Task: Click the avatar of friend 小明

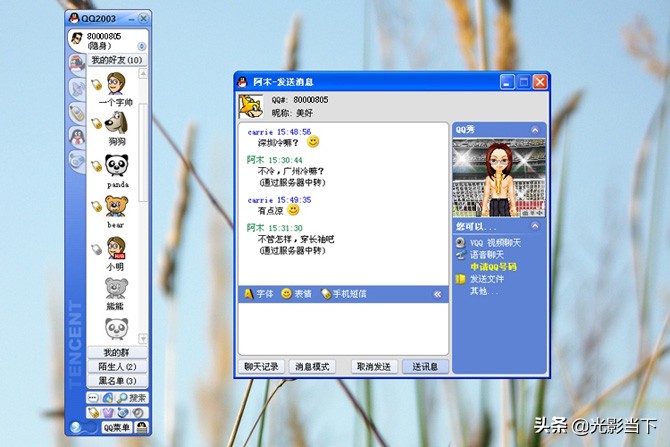Action: pyautogui.click(x=116, y=248)
